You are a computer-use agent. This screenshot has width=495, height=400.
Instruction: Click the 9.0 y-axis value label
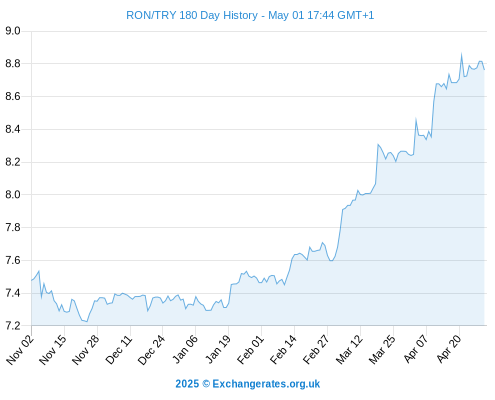tap(13, 31)
